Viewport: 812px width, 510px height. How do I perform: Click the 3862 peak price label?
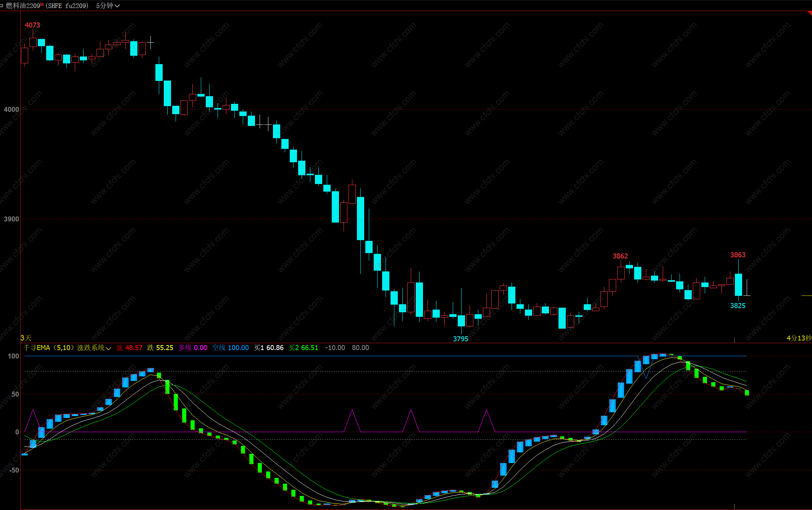click(620, 256)
